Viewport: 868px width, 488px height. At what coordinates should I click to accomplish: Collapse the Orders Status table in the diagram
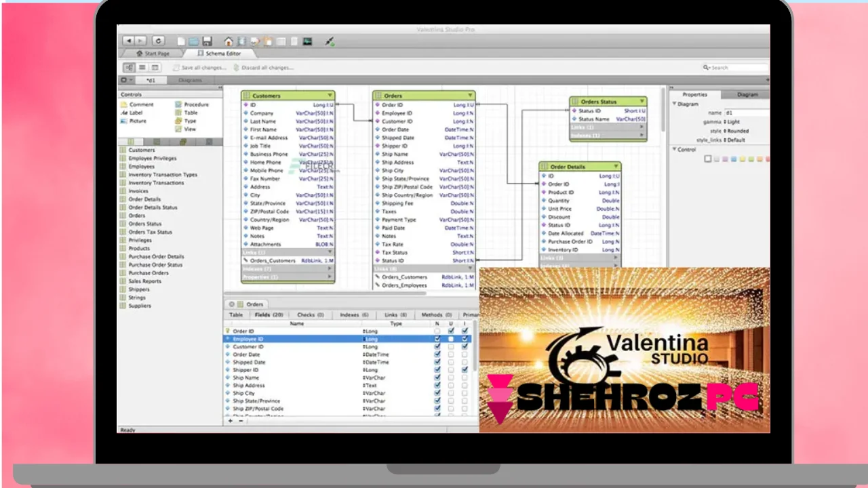642,102
